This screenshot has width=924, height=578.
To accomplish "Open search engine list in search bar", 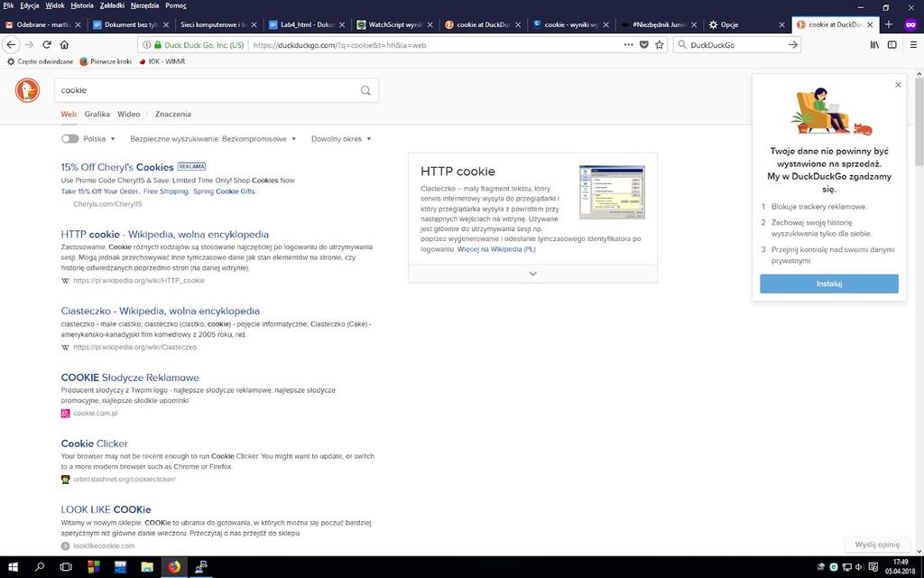I will pos(682,45).
